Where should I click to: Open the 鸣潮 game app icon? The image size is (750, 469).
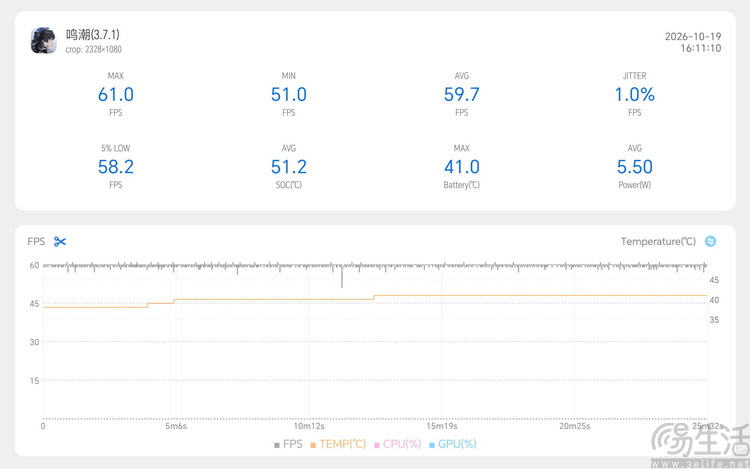(x=44, y=41)
